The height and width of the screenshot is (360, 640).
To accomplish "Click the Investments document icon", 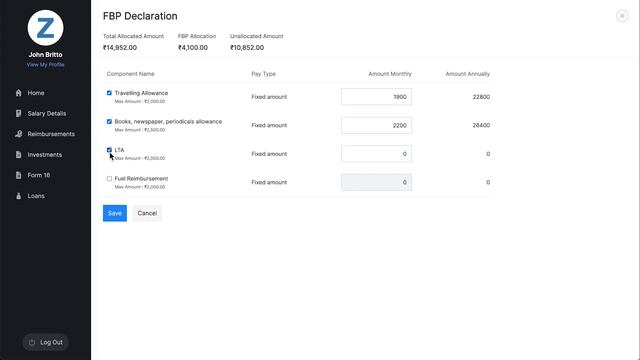I will click(x=18, y=155).
